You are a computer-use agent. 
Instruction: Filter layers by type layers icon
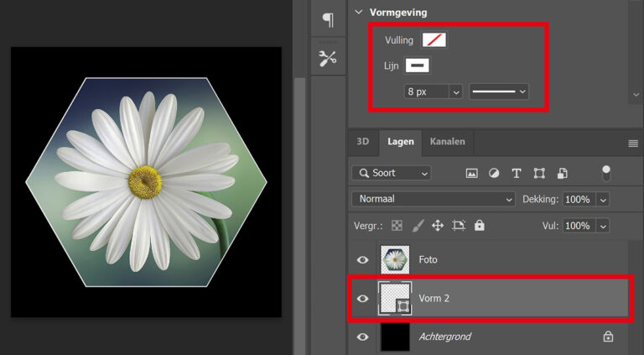[517, 173]
